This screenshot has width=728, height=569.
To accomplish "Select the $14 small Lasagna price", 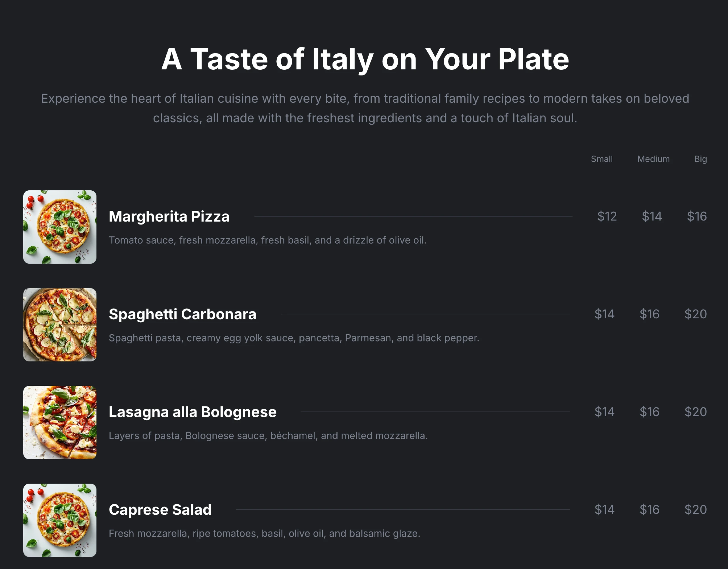I will [x=604, y=412].
